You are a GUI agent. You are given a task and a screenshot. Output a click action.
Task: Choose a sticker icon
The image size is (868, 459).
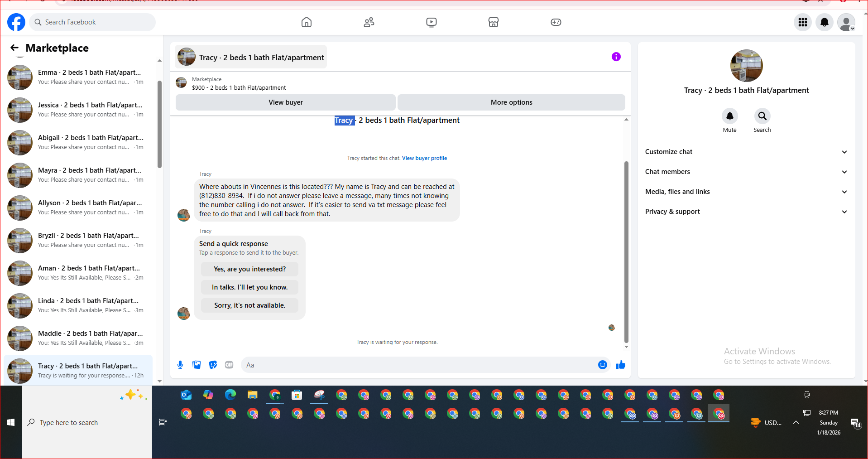click(213, 365)
